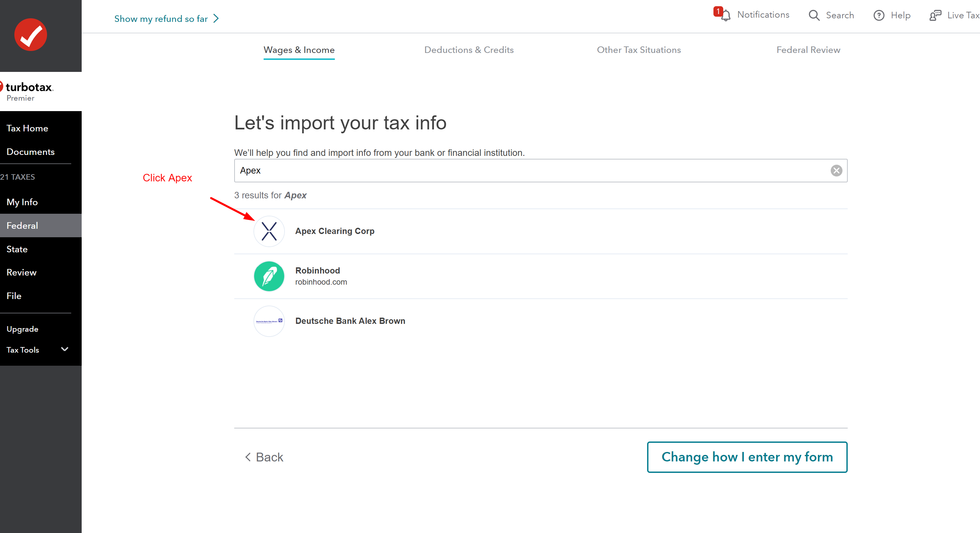The height and width of the screenshot is (533, 980).
Task: Go to Federal Review tab
Action: [808, 50]
